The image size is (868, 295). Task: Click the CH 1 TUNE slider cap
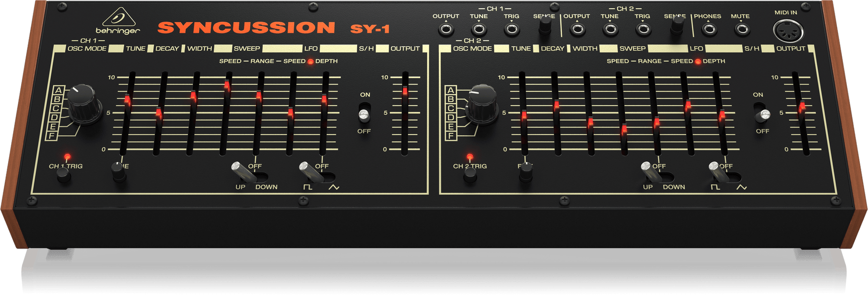(x=128, y=100)
